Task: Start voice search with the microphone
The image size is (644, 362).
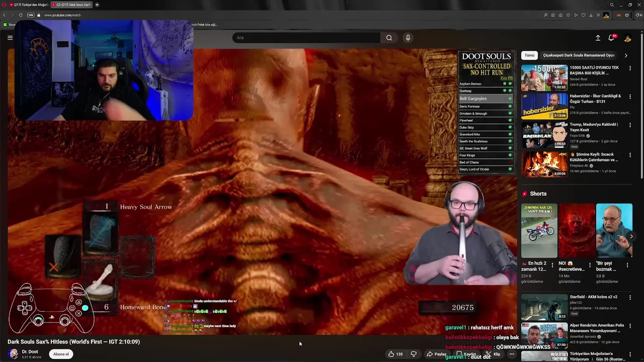Action: point(408,38)
